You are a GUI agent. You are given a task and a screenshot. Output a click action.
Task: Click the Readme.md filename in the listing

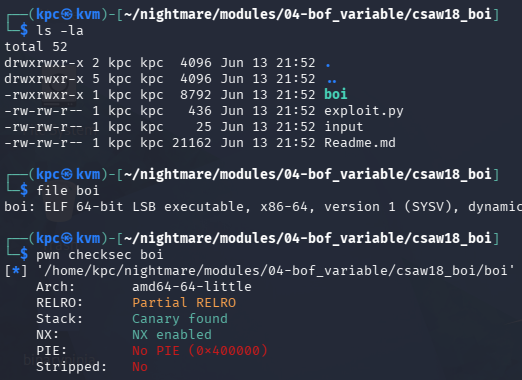pos(360,143)
